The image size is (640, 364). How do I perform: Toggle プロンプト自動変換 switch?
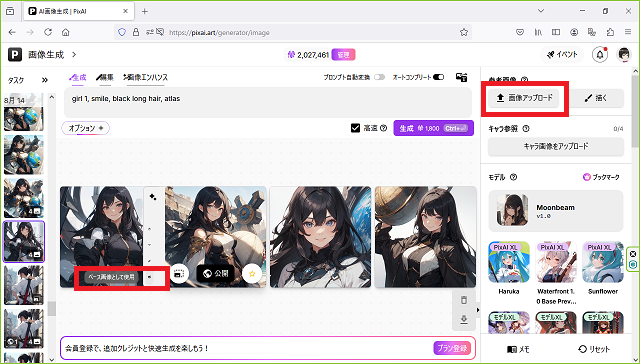[x=379, y=77]
